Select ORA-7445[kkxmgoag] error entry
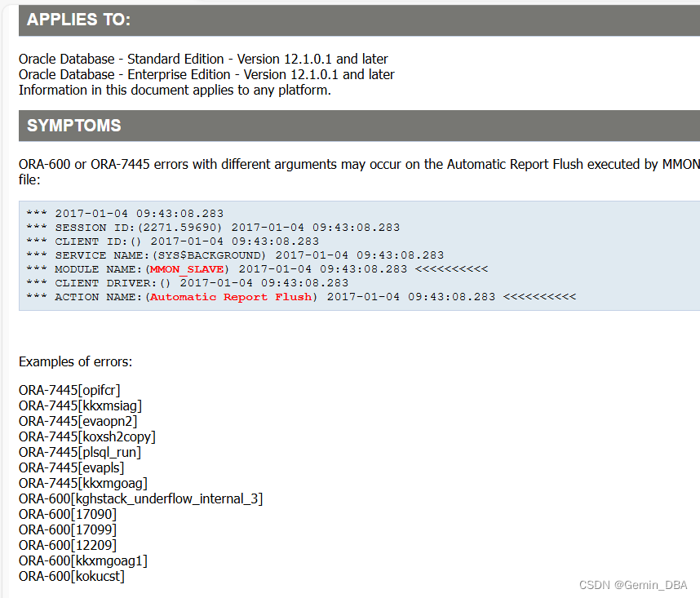700x598 pixels. coord(83,483)
